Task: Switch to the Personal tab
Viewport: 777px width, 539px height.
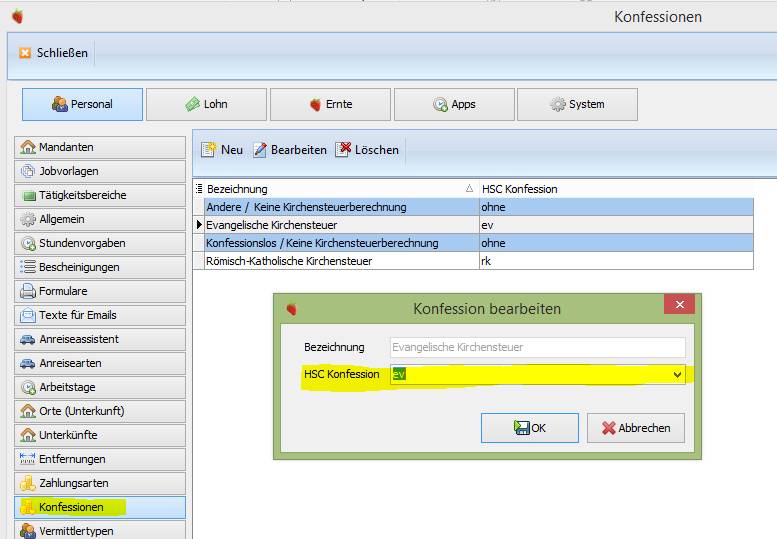Action: 82,105
